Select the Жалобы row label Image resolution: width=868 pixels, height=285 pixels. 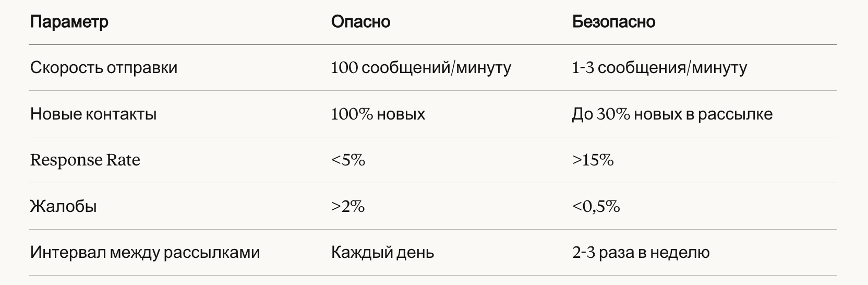tap(63, 206)
